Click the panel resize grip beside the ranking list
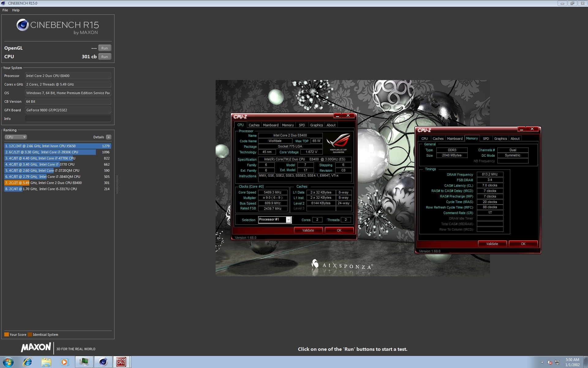Screen dimensions: 588x368 pos(117,184)
